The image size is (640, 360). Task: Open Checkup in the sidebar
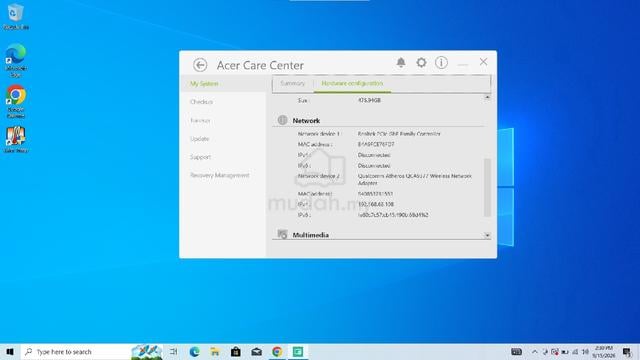[x=201, y=102]
